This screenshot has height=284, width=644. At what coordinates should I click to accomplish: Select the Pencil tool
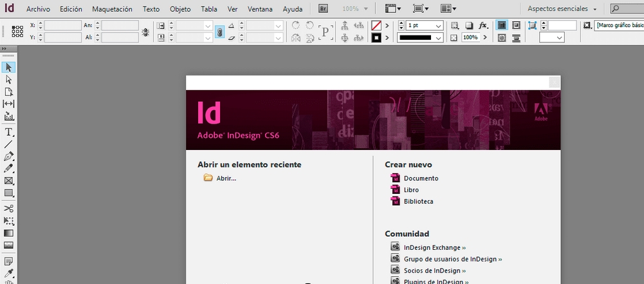point(8,169)
